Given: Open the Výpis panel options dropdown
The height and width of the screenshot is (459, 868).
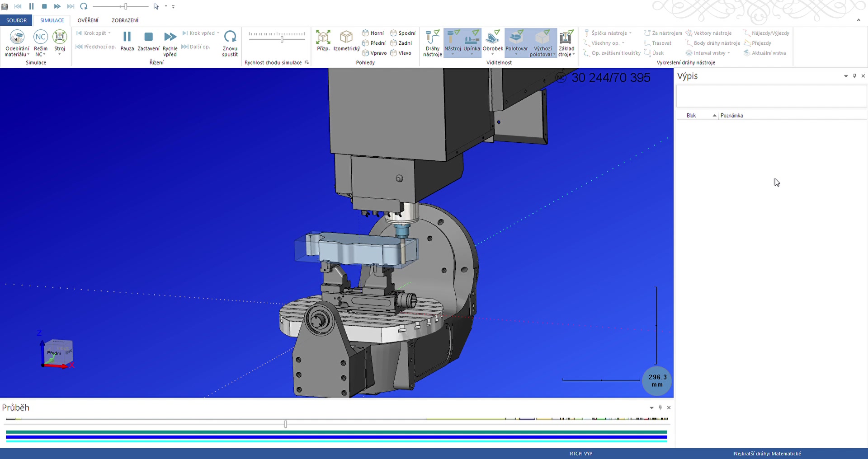Looking at the screenshot, I should (846, 76).
